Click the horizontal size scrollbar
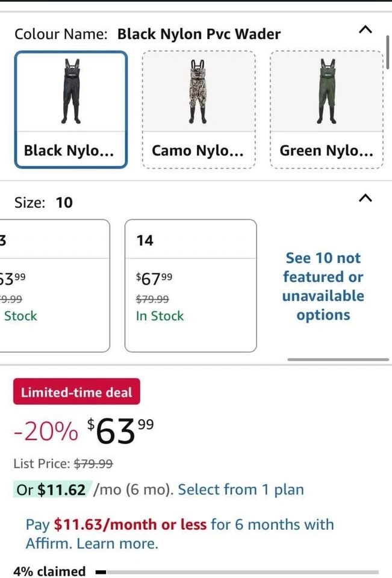 click(x=338, y=359)
